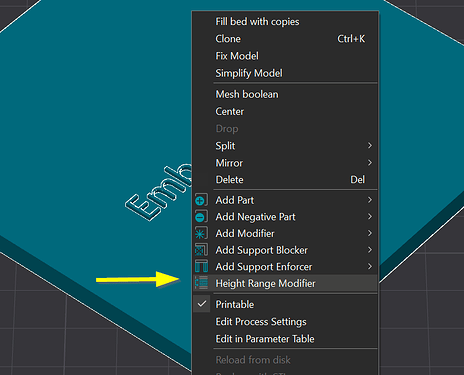Click the Add Support Blocker icon

[x=201, y=250]
